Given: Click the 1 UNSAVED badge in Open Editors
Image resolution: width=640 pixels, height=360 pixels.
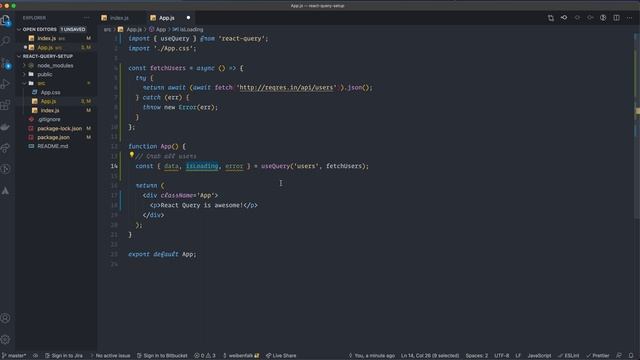Looking at the screenshot, I should click(x=73, y=29).
